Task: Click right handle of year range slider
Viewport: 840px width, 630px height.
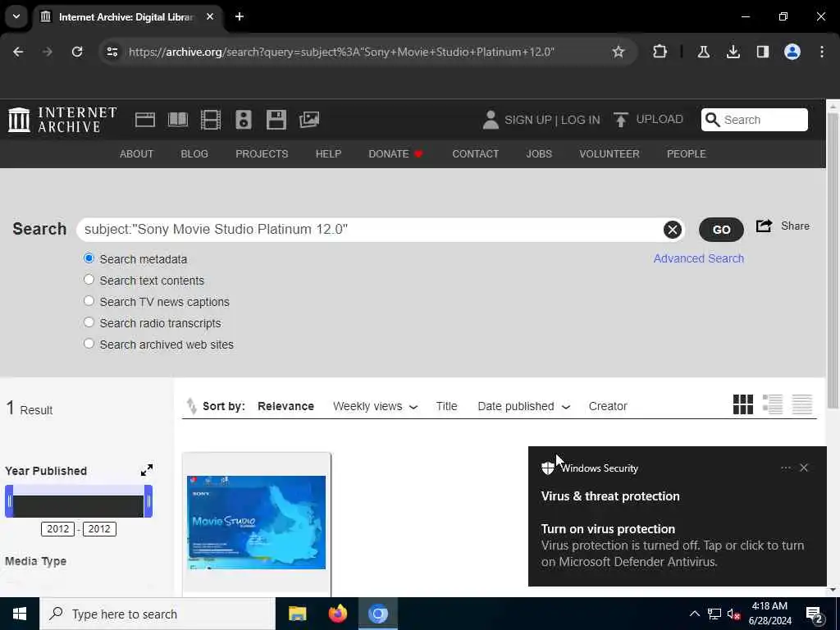Action: coord(148,501)
